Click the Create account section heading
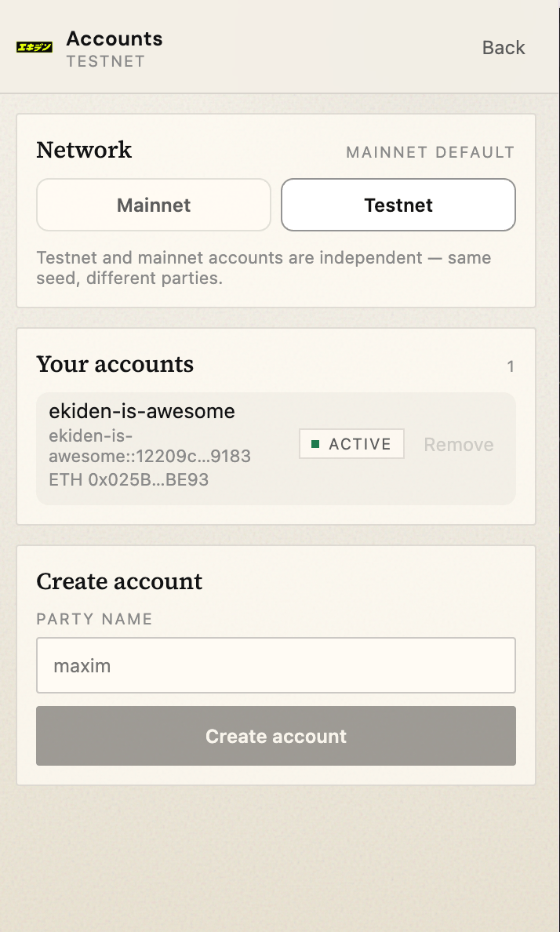The width and height of the screenshot is (560, 932). click(119, 581)
